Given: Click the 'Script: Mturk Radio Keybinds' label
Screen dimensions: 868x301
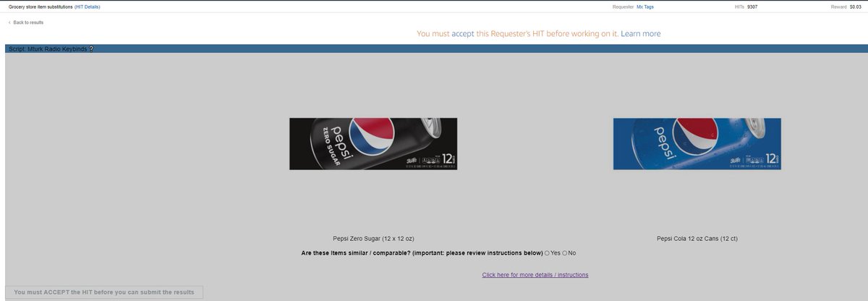Looking at the screenshot, I should point(47,49).
